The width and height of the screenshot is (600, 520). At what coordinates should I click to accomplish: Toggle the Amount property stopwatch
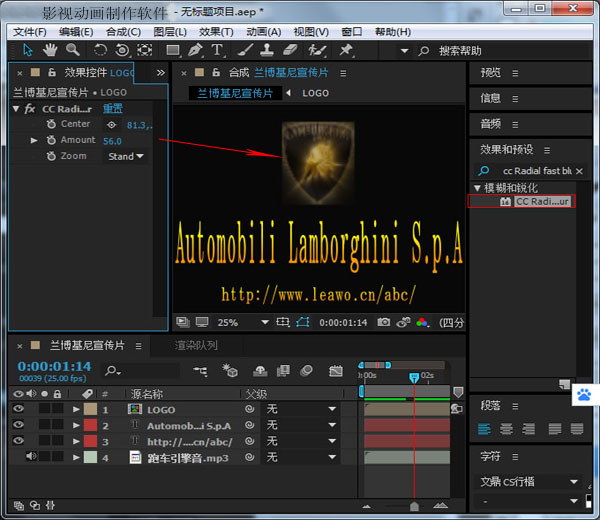pos(51,140)
